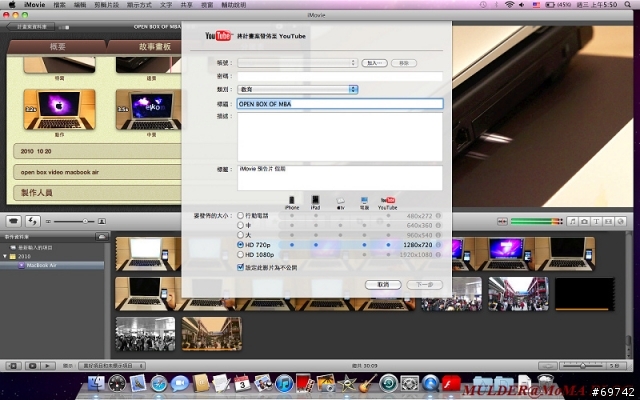Open Finder from the Dock
The image size is (640, 400).
(x=97, y=384)
